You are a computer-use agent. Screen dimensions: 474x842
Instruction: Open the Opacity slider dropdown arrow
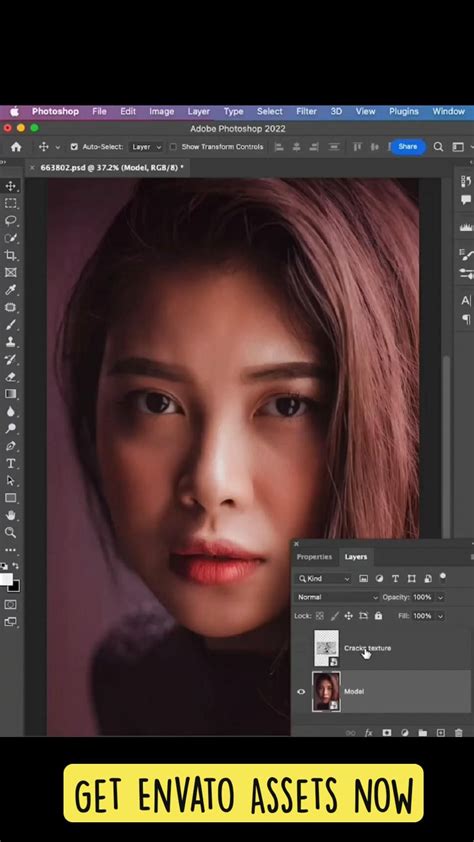click(441, 597)
